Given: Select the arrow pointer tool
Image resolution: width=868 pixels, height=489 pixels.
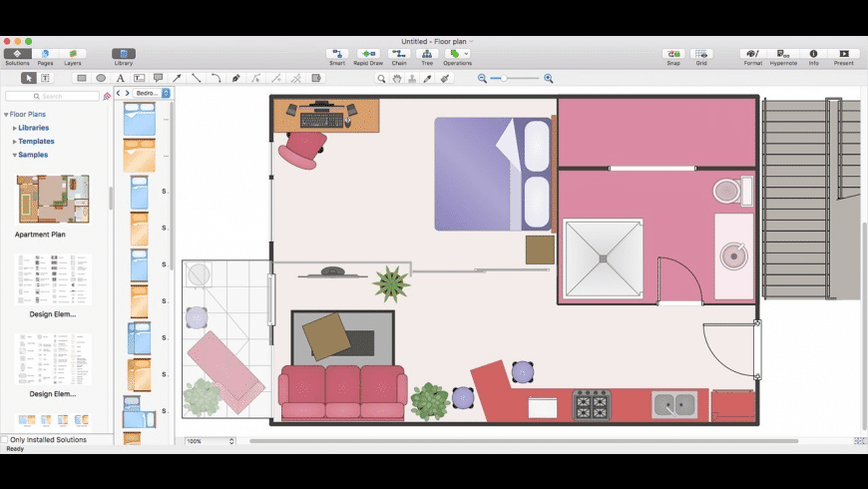Looking at the screenshot, I should click(28, 78).
